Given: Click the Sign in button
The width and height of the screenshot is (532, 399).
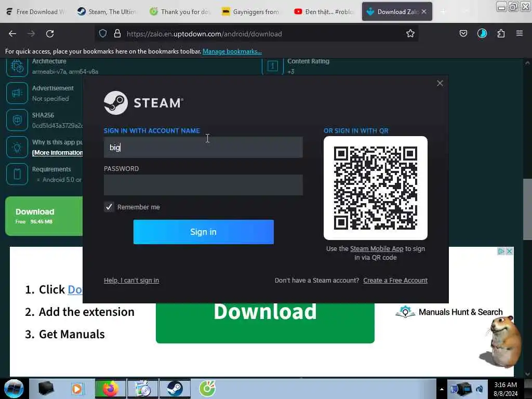Looking at the screenshot, I should pyautogui.click(x=204, y=232).
